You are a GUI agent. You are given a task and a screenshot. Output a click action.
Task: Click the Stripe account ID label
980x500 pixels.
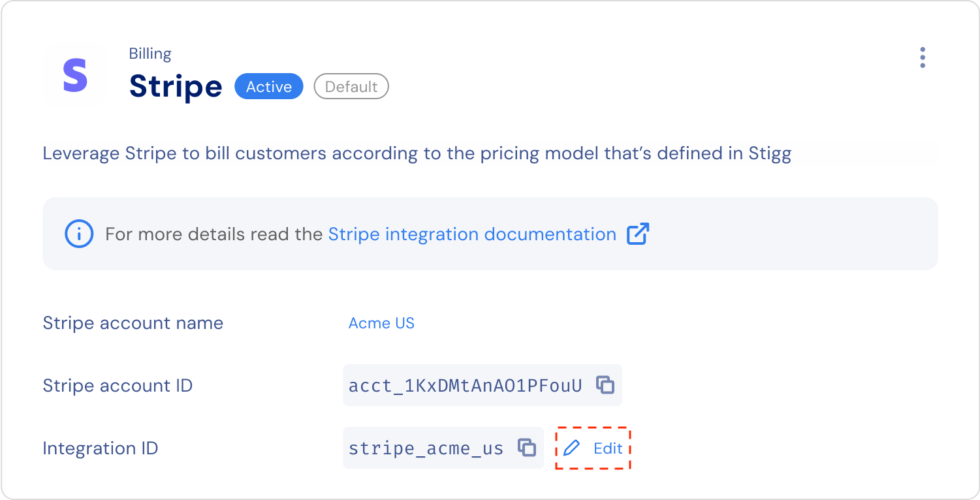click(118, 386)
